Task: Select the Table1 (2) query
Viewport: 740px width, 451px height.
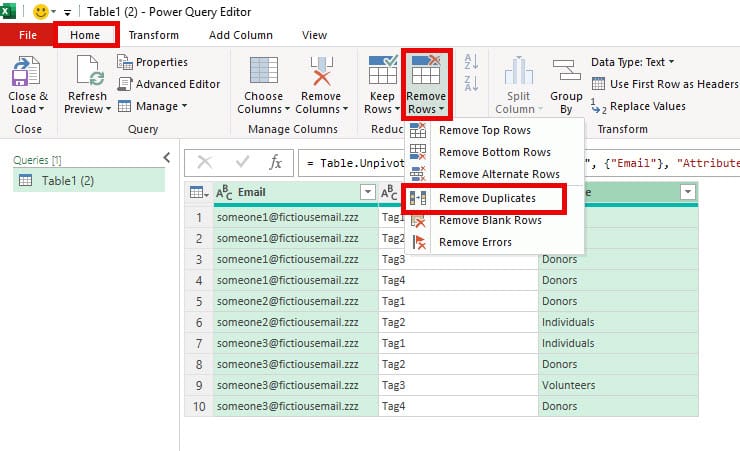Action: click(89, 181)
